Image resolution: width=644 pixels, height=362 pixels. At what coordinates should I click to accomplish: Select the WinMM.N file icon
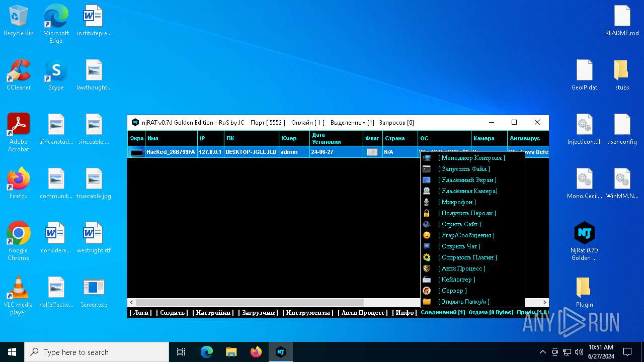pos(622,183)
